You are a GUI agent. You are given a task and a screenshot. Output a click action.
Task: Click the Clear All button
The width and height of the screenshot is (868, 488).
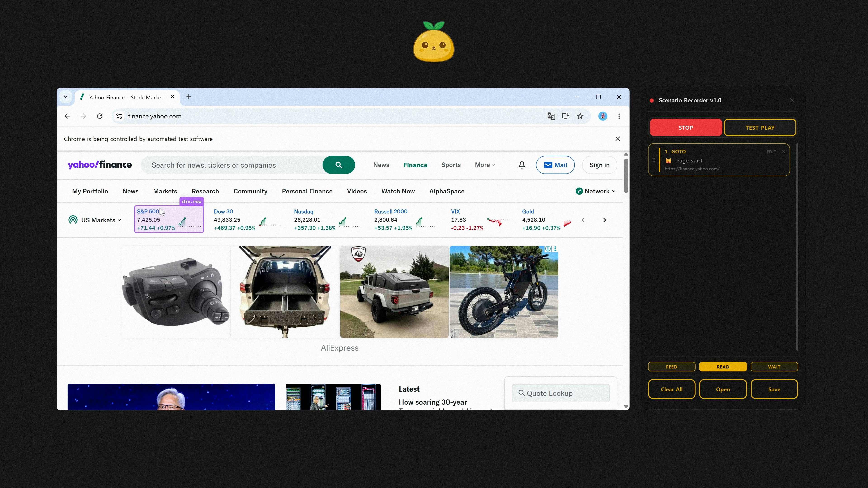click(672, 389)
